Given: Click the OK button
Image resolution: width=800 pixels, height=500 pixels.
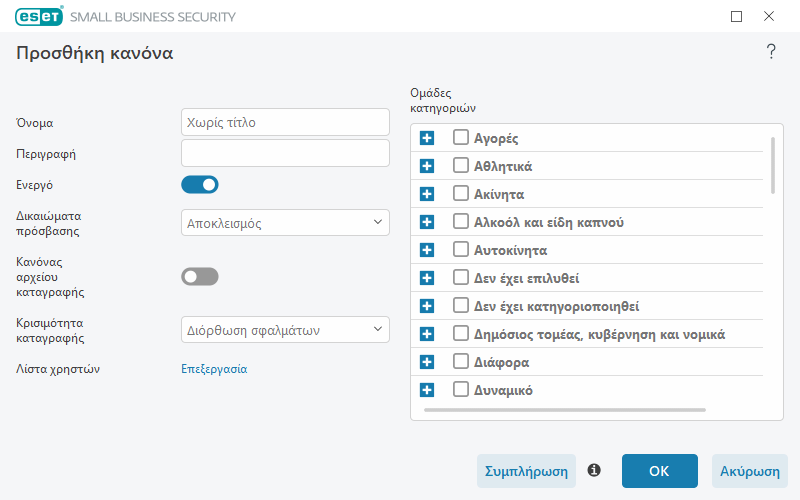Looking at the screenshot, I should pos(659,471).
